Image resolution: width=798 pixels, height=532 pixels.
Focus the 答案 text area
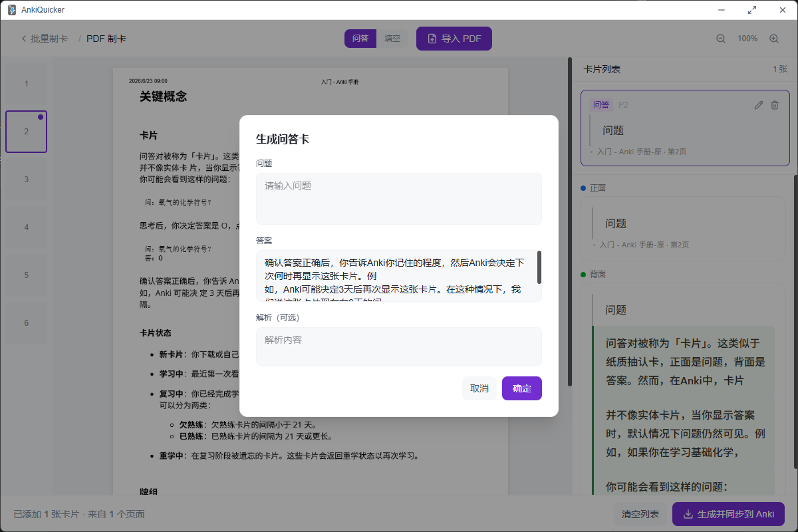399,276
